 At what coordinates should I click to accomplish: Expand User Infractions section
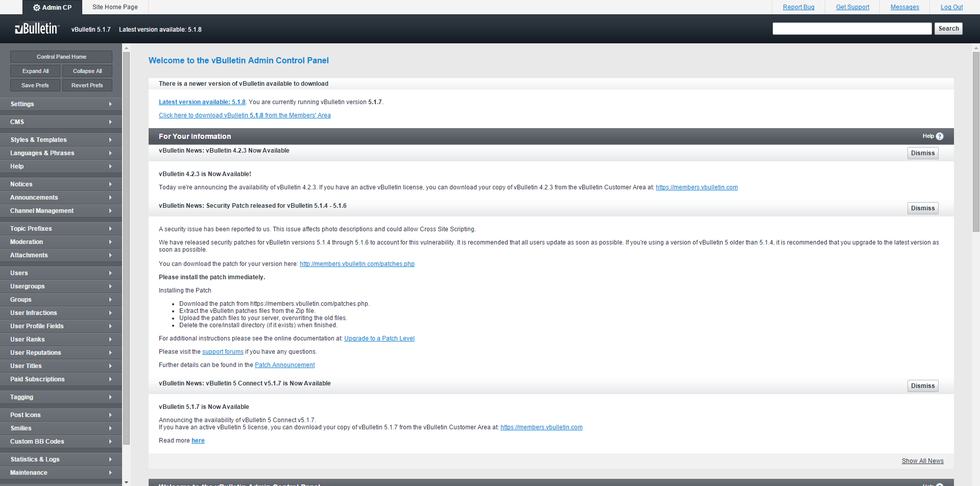click(x=61, y=313)
